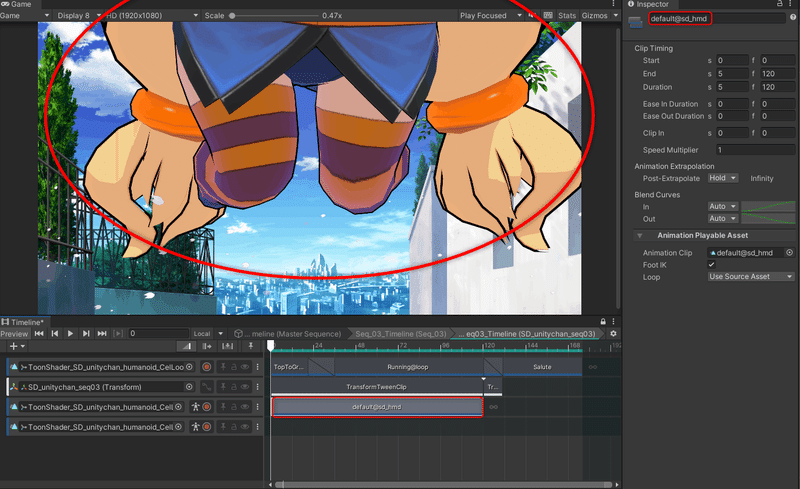Step to previous frame in Timeline
800x489 pixels.
pyautogui.click(x=55, y=333)
